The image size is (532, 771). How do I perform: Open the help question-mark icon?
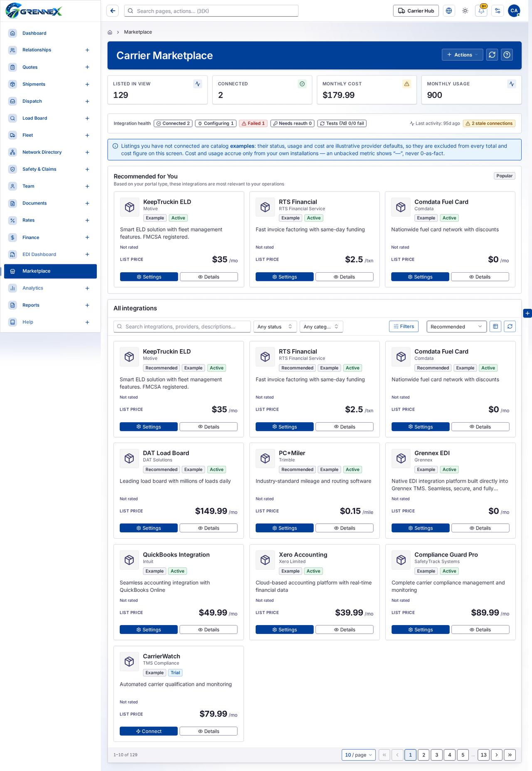tap(507, 55)
